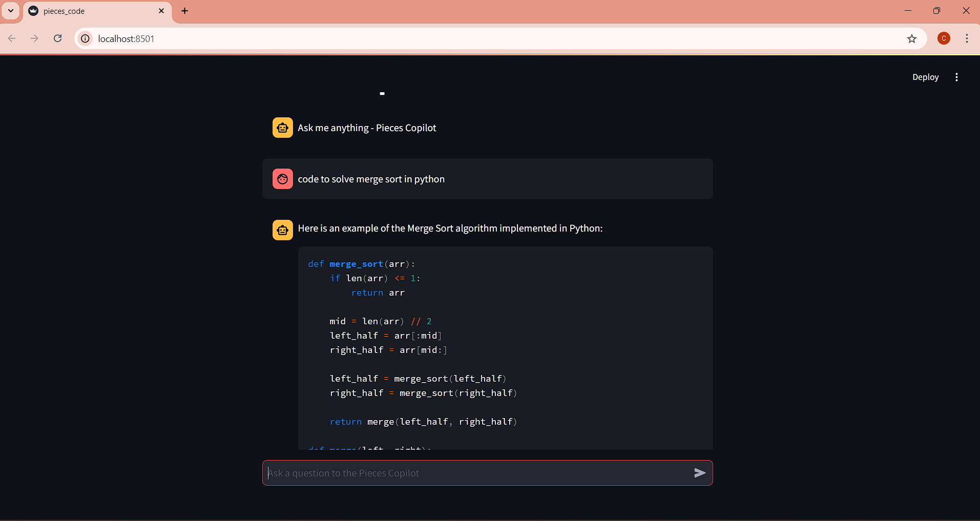Screen dimensions: 980x521
Task: Click the Deploy button
Action: point(925,77)
